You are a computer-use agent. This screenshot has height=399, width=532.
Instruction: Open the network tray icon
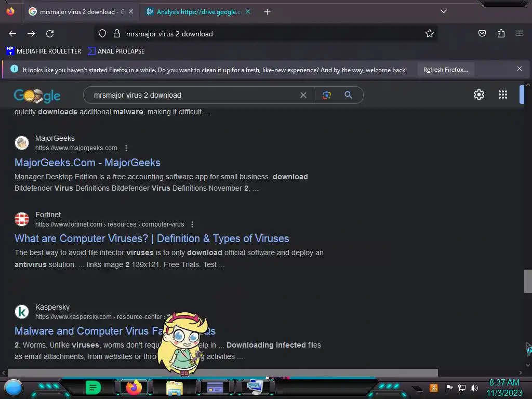(x=462, y=388)
